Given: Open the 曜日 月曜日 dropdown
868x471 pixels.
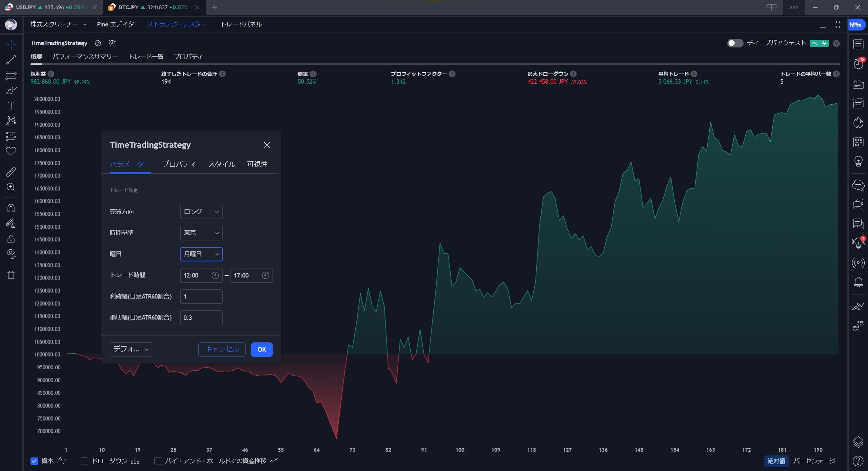Looking at the screenshot, I should (201, 254).
